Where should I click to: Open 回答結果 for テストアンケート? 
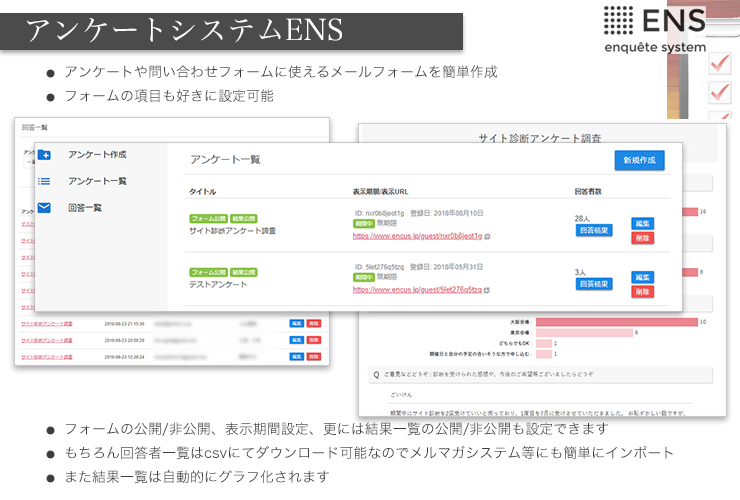tap(594, 284)
